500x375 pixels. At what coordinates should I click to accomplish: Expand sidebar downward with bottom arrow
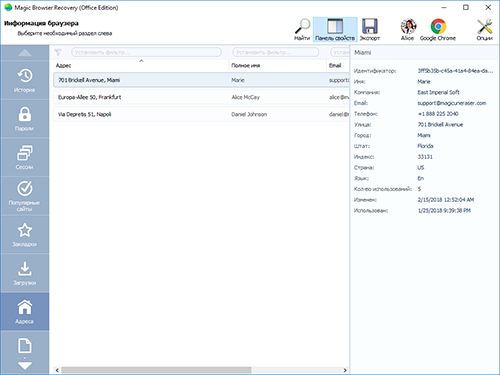25,366
